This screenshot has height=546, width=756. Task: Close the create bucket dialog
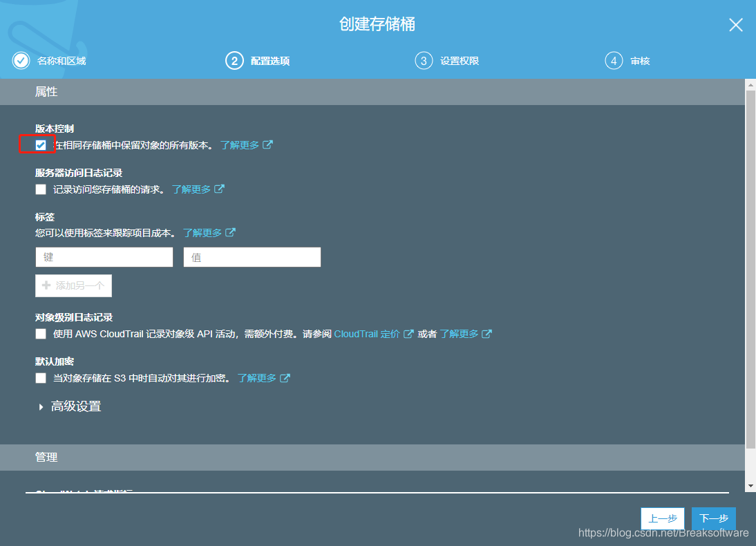click(736, 25)
